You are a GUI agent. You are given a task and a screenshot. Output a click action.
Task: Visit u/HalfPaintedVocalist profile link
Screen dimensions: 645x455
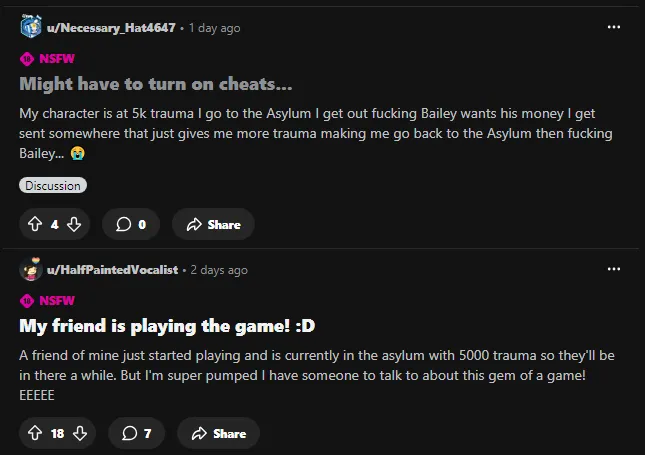pyautogui.click(x=112, y=270)
